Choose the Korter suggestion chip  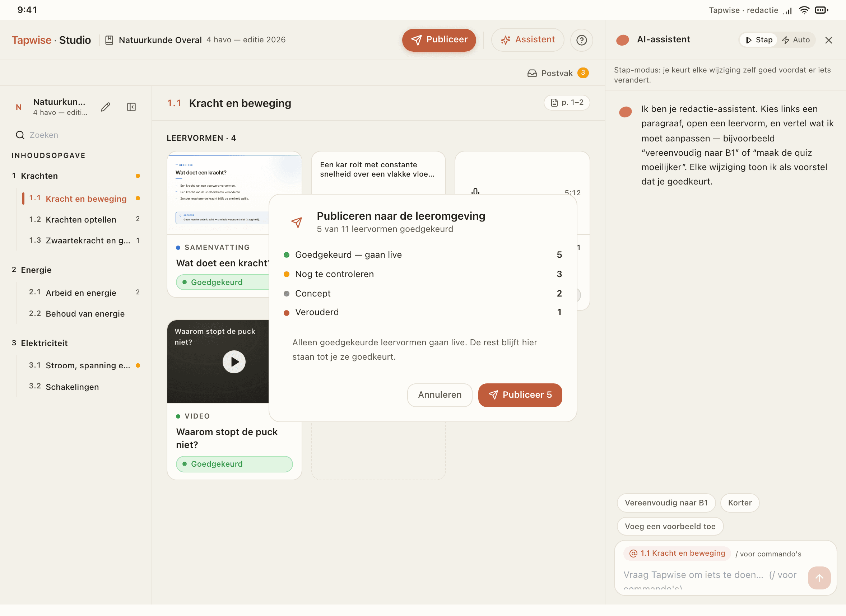(x=740, y=503)
